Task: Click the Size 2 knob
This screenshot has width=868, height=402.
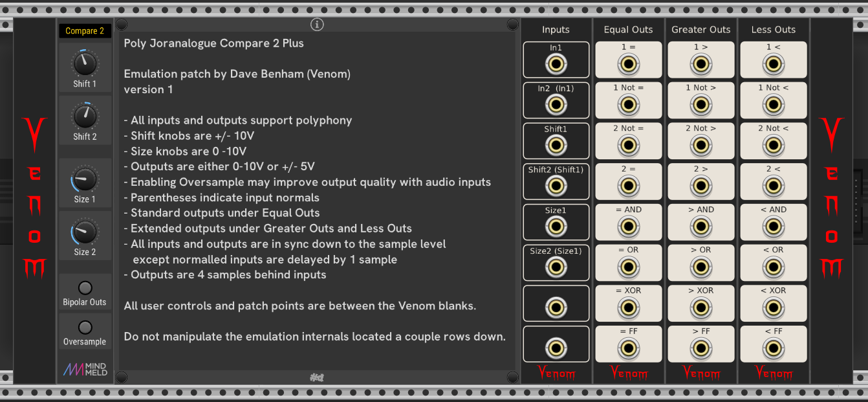Action: click(85, 231)
